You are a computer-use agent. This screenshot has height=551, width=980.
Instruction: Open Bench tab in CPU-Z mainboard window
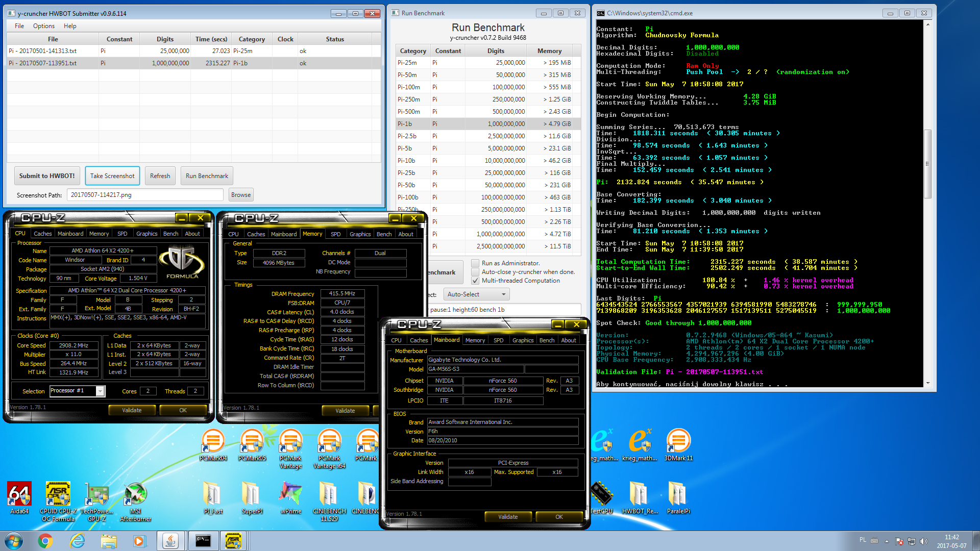[547, 340]
